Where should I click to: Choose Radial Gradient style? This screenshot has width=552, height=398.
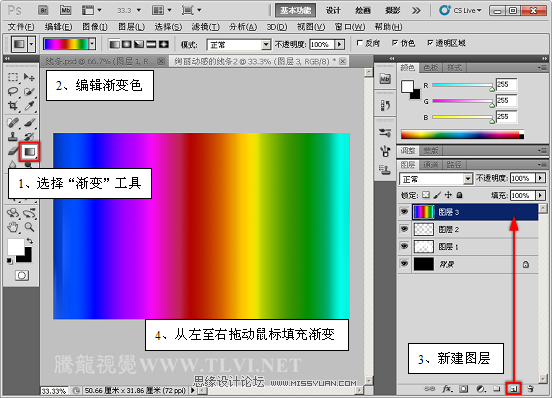tap(126, 44)
